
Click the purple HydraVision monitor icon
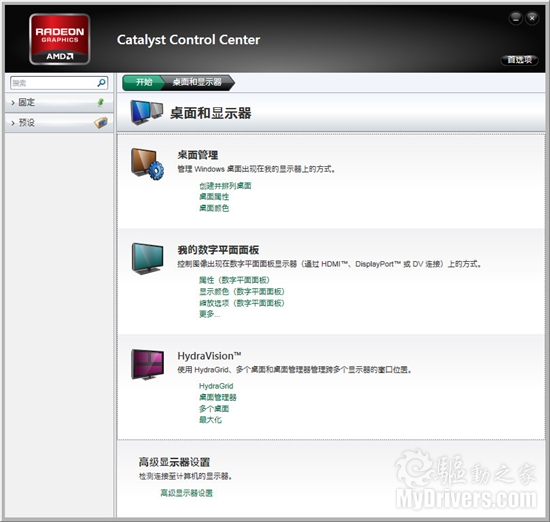(147, 364)
